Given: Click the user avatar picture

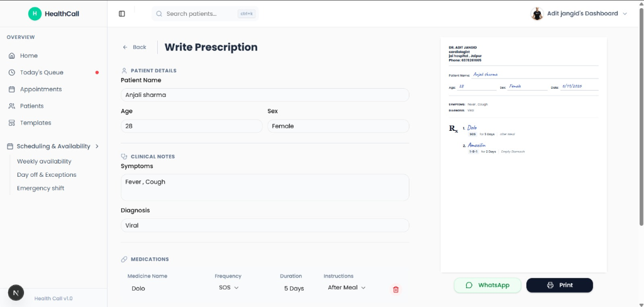Looking at the screenshot, I should pyautogui.click(x=537, y=14).
